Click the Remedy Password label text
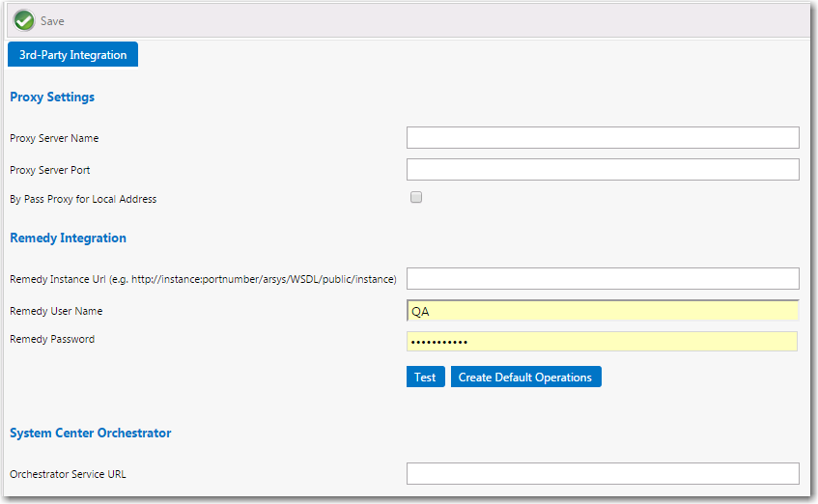The height and width of the screenshot is (504, 818). (x=52, y=339)
